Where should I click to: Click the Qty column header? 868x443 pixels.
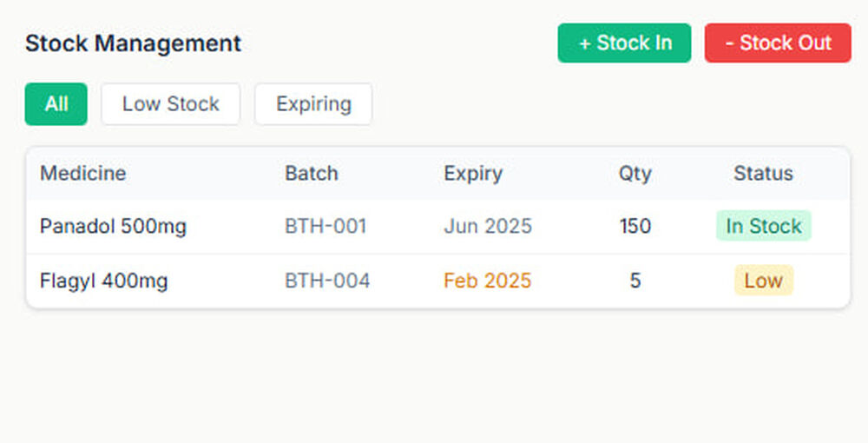[635, 173]
